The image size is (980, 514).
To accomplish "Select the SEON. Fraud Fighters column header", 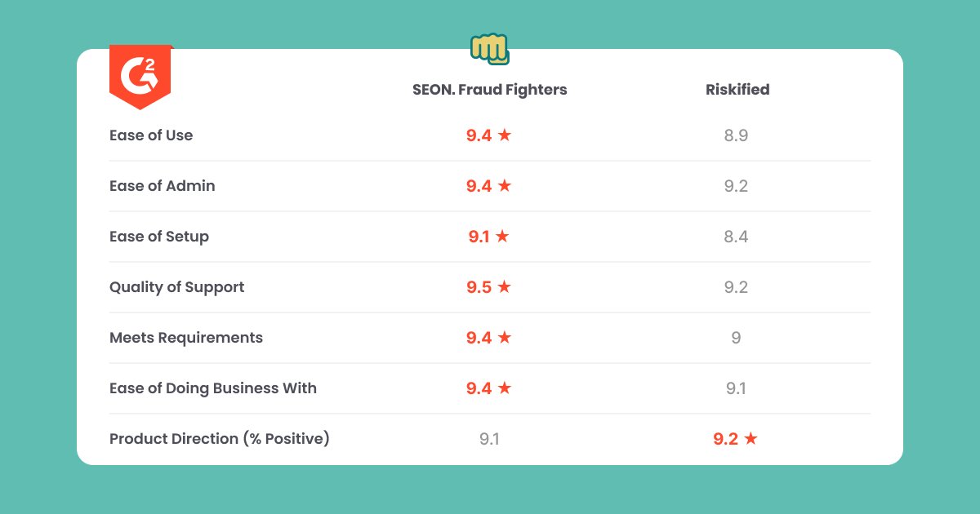I will click(489, 90).
